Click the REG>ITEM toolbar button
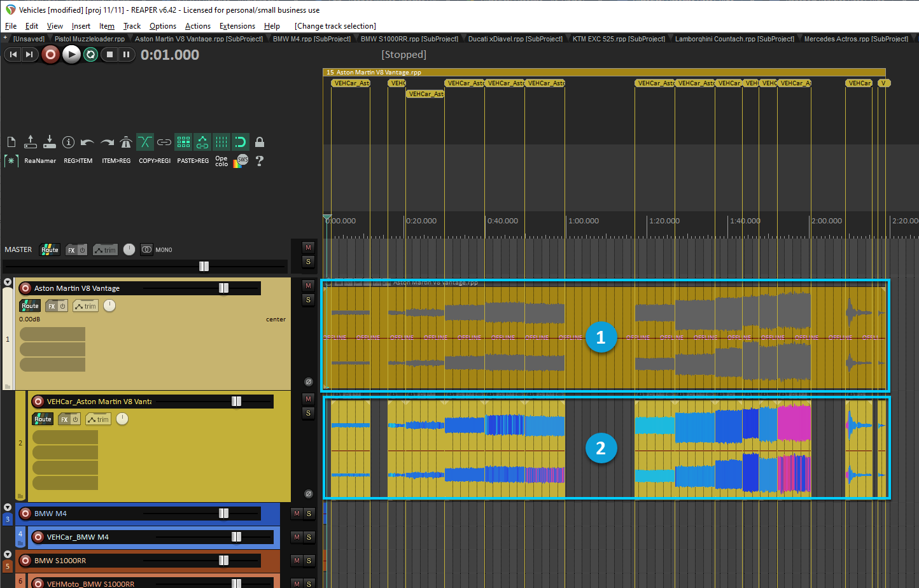 click(x=78, y=161)
